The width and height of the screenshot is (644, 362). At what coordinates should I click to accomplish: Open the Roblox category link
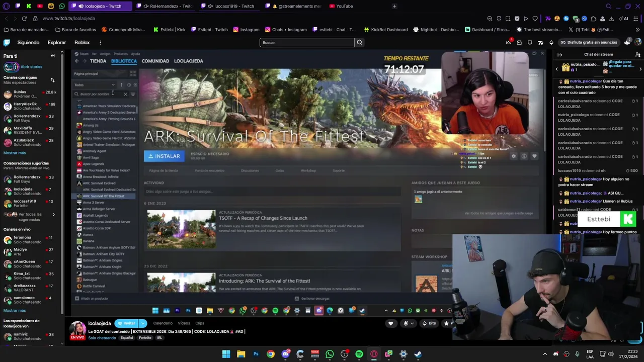(x=82, y=43)
